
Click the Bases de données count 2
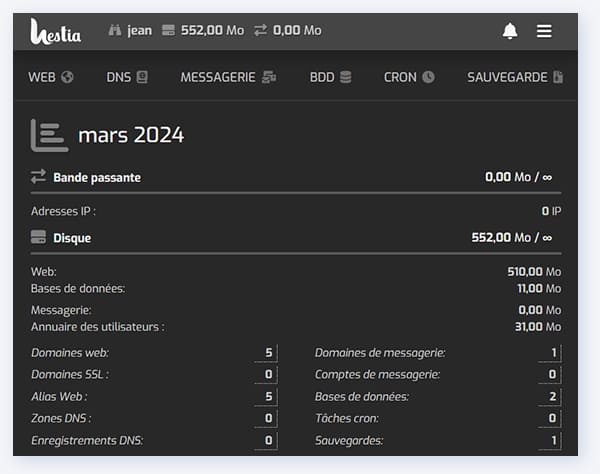coord(552,396)
